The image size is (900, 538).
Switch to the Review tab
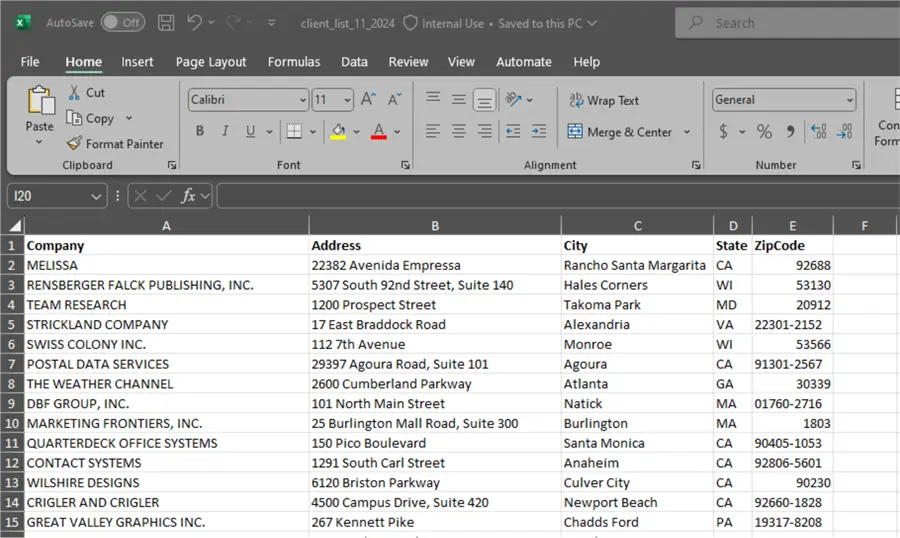[x=408, y=61]
